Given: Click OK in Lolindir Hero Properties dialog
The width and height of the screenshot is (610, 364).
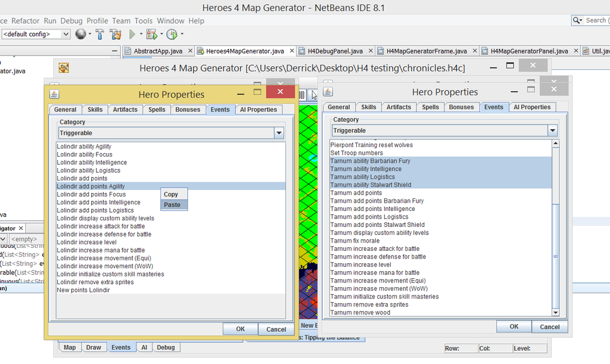Looking at the screenshot, I should point(241,329).
